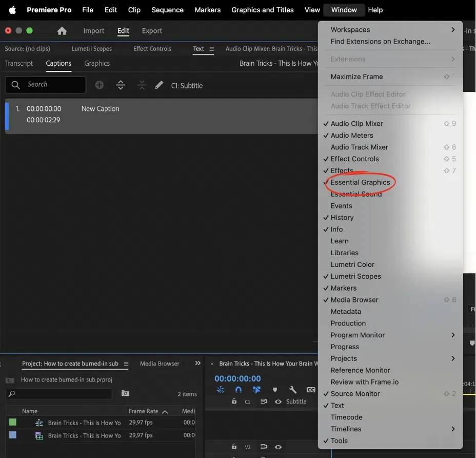Click blue label swatch of second project item

(13, 435)
